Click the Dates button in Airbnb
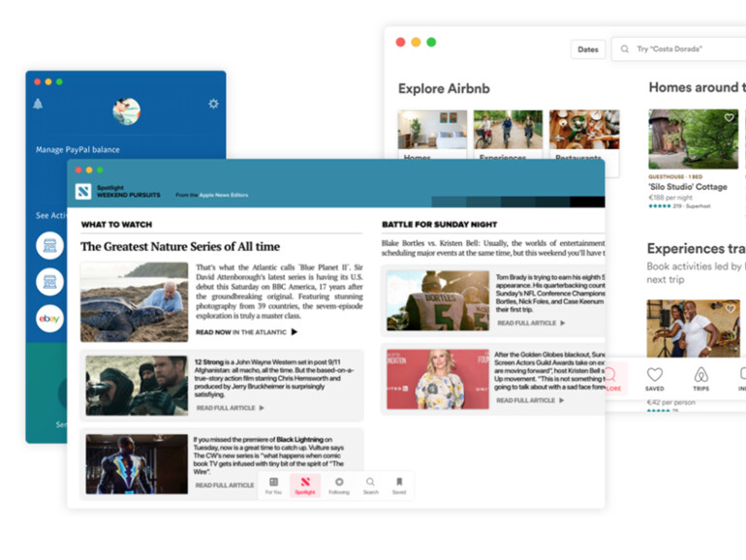This screenshot has width=746, height=560. 588,49
